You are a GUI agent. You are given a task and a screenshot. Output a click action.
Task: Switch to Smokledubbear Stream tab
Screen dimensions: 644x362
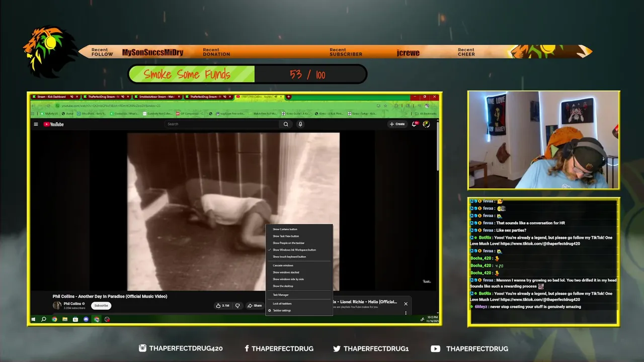(157, 97)
